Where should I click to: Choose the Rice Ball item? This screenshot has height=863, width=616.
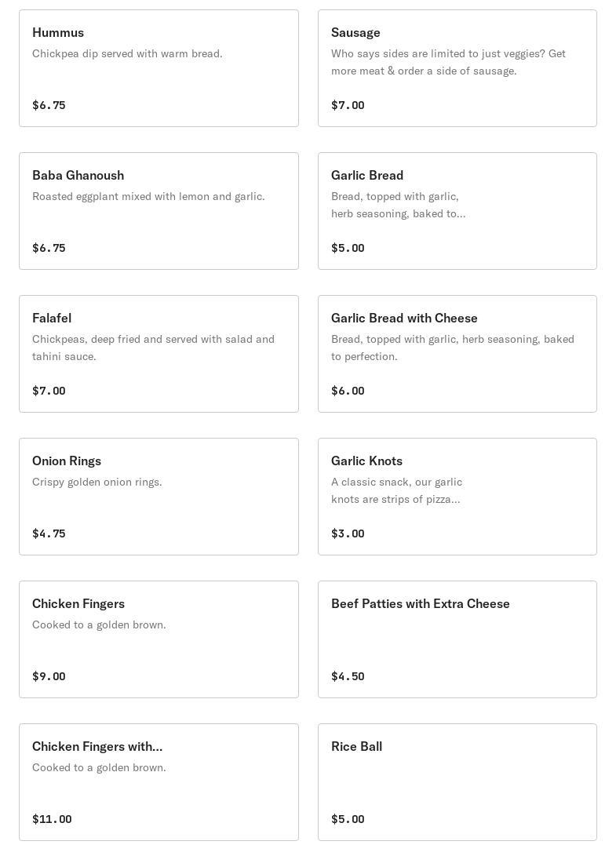(x=457, y=782)
